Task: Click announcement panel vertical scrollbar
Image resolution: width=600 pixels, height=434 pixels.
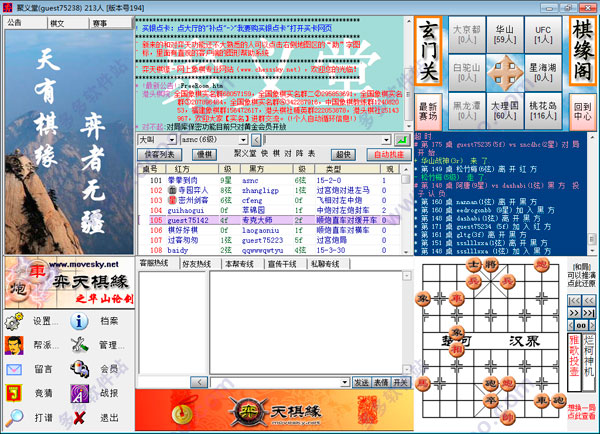Action: coord(408,73)
